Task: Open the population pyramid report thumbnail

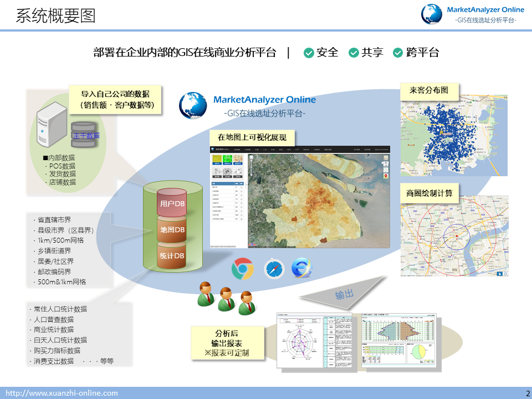Action: click(x=399, y=340)
